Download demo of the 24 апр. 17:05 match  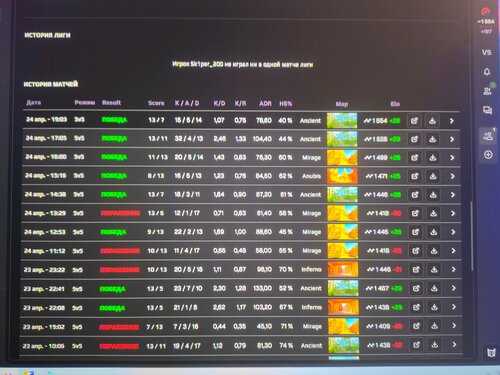[x=433, y=139]
